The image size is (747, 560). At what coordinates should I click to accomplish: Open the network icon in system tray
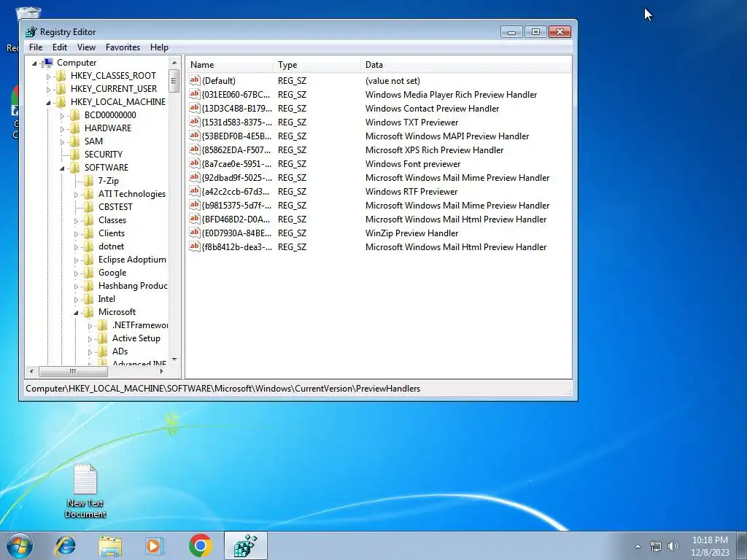pyautogui.click(x=656, y=545)
